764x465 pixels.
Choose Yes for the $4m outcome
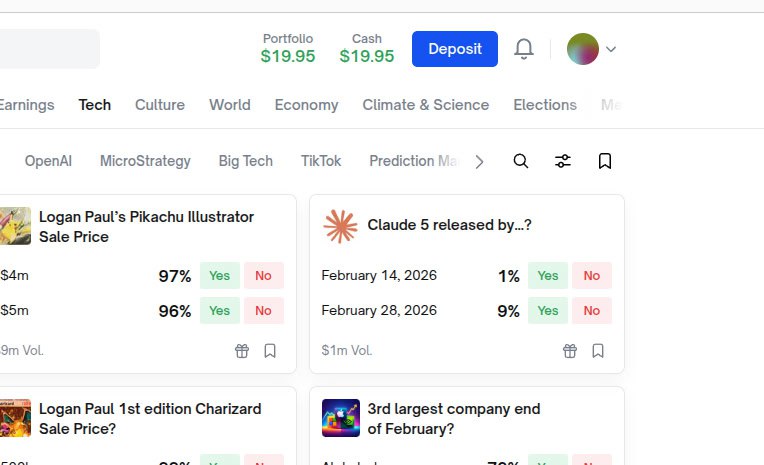[x=220, y=276]
